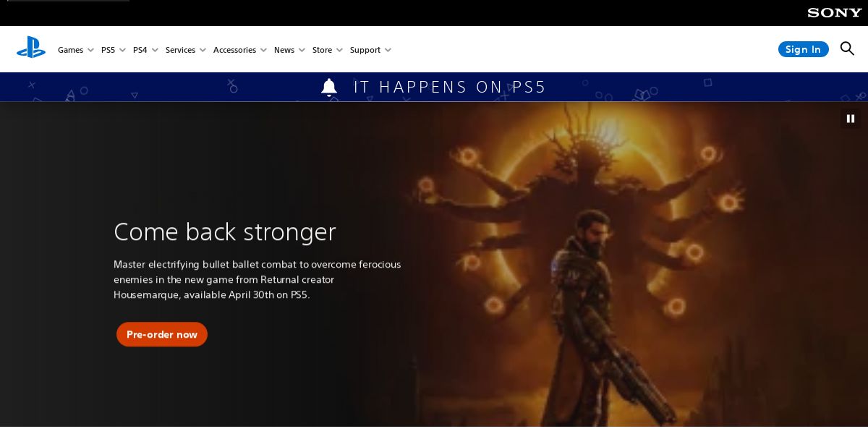
Task: Click the Sign In button
Action: click(x=803, y=49)
